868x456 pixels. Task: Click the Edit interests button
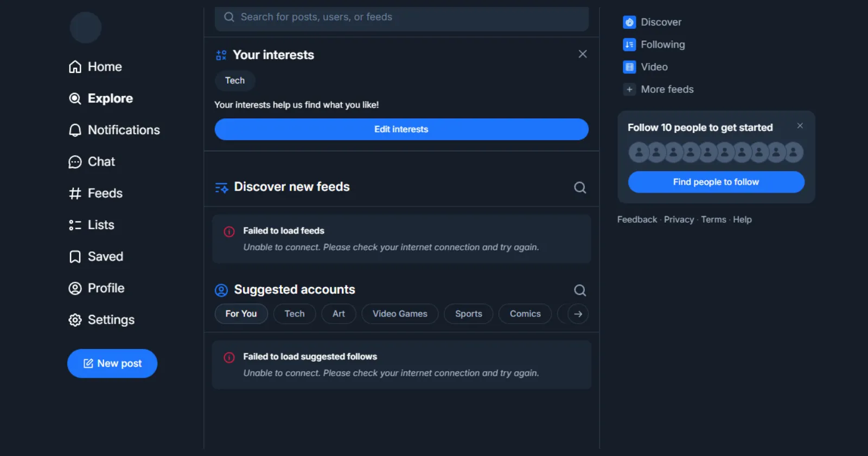401,129
